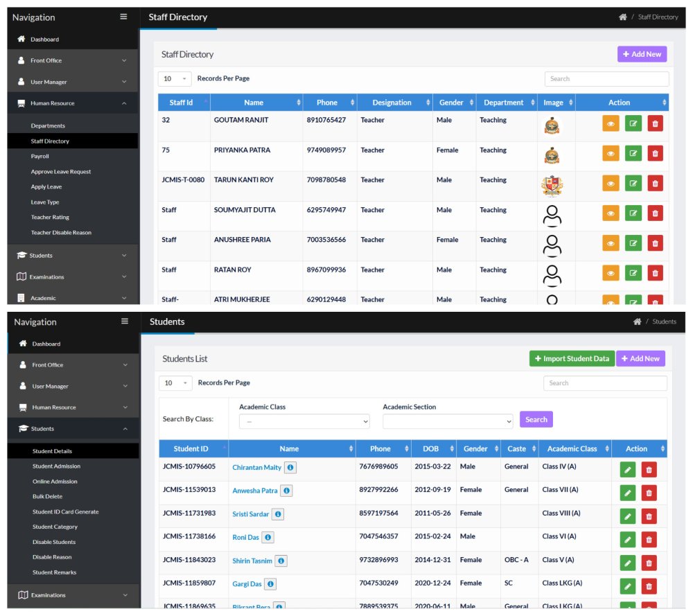
Task: View RATAN ROY details eye icon
Action: [611, 273]
